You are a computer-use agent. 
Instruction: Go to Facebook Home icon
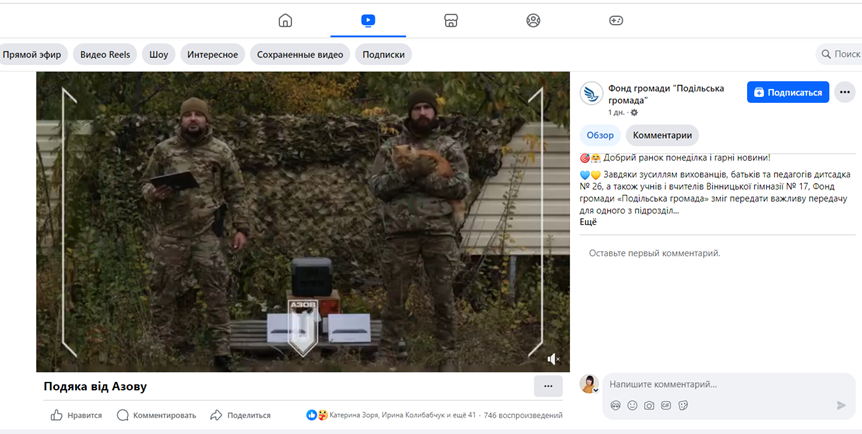[x=285, y=20]
